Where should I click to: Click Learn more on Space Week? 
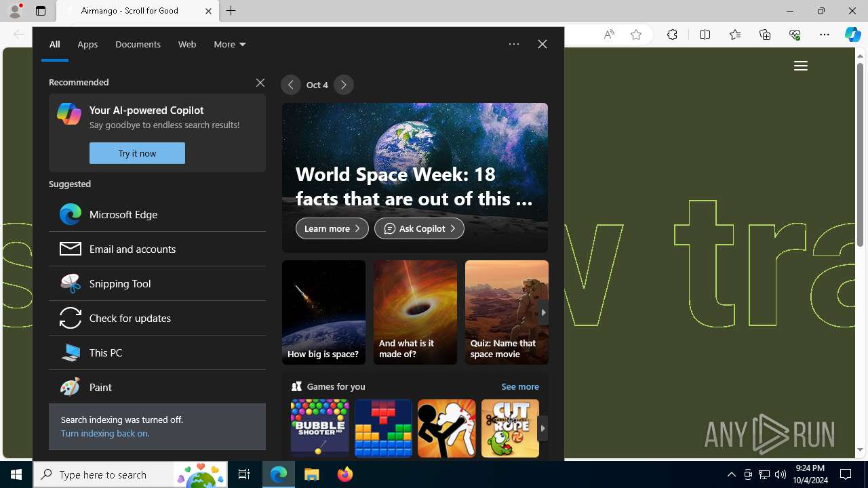click(x=332, y=228)
